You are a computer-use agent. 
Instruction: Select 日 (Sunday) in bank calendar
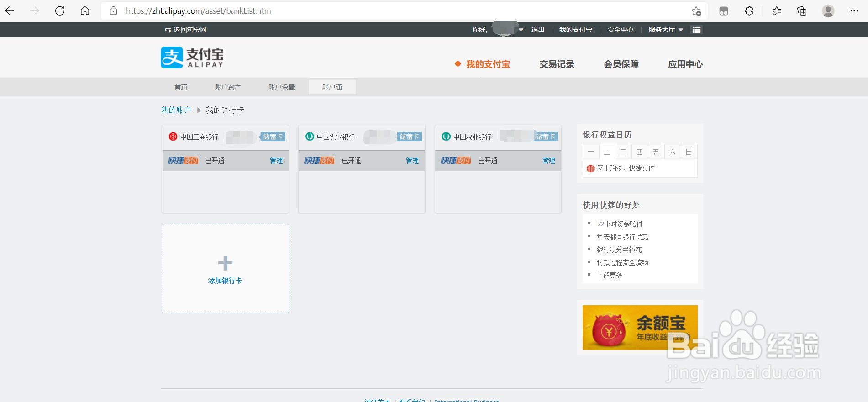point(689,152)
